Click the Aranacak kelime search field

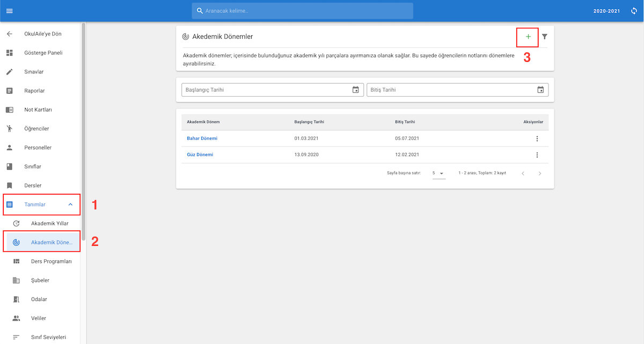point(302,11)
